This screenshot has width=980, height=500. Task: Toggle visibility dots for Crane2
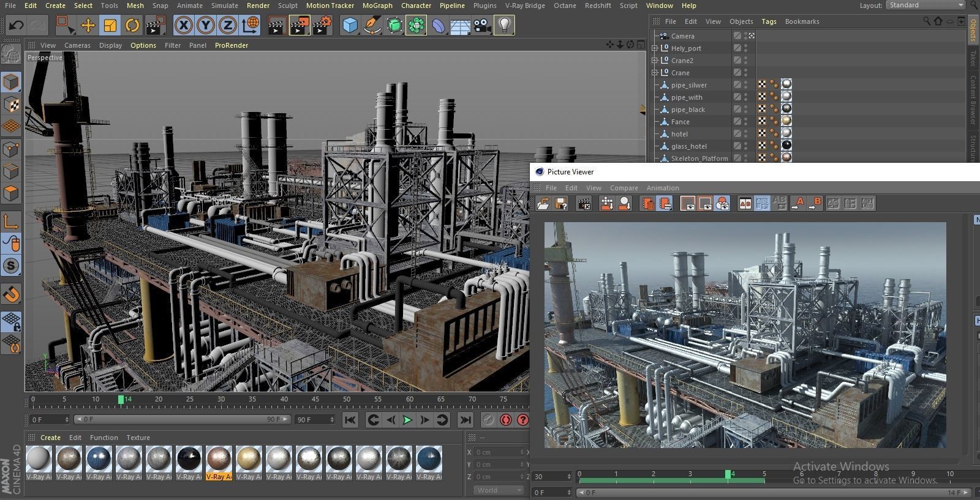746,61
